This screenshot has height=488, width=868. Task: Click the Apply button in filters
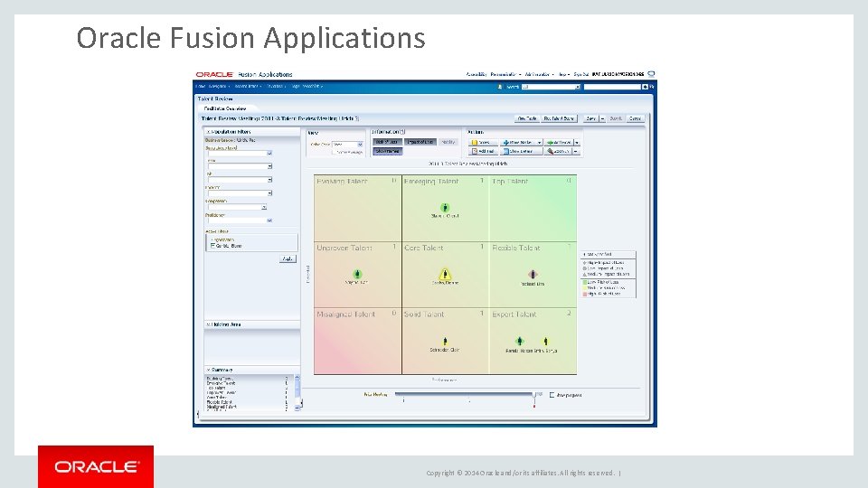(288, 259)
